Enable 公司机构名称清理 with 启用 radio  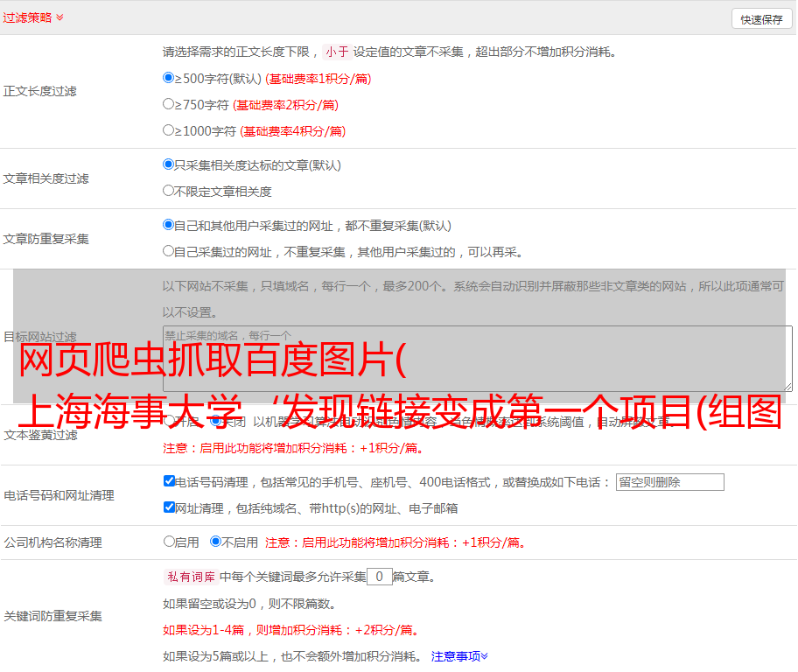(169, 542)
